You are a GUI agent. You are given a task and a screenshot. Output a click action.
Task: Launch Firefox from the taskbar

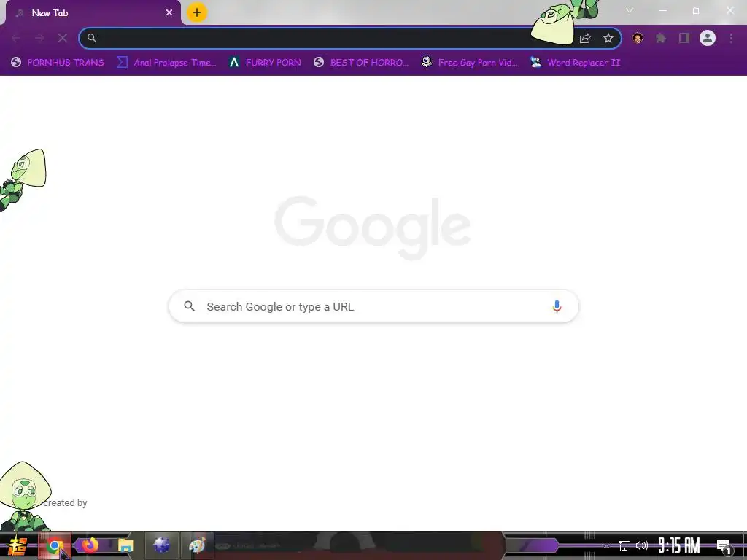pyautogui.click(x=90, y=545)
